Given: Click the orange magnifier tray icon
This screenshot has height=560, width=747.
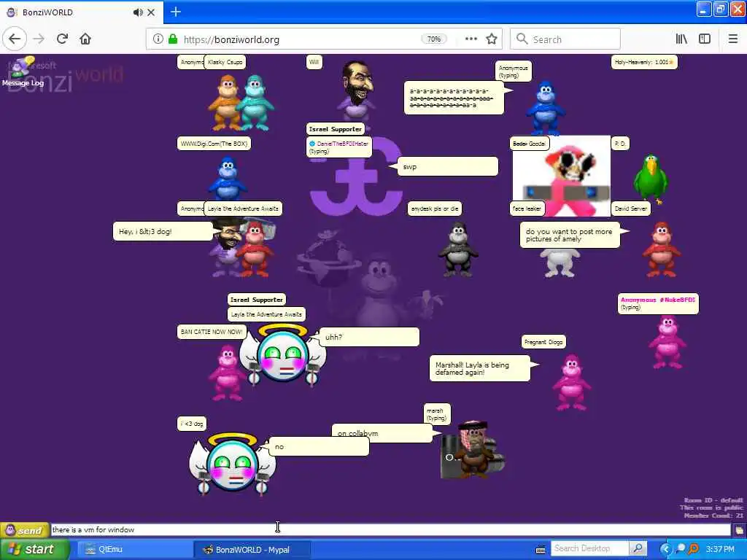Looking at the screenshot, I should [693, 550].
